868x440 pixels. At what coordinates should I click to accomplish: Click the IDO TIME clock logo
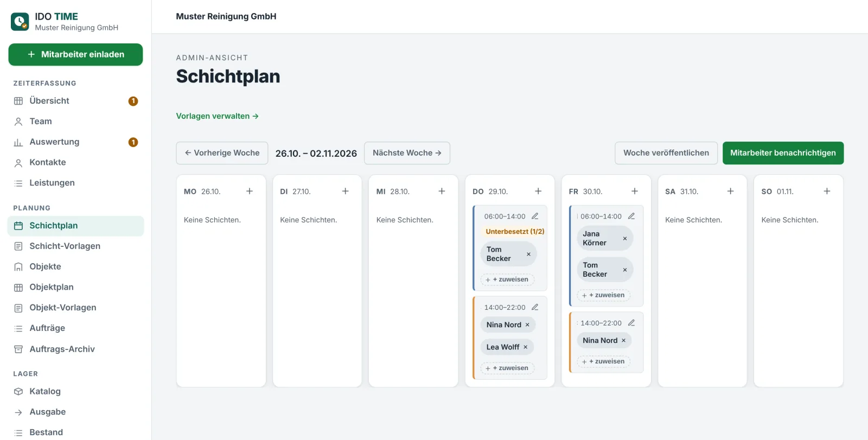click(20, 22)
